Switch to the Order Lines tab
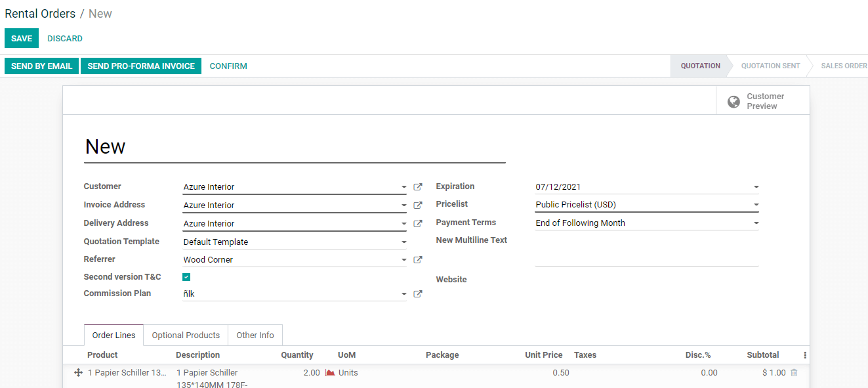Image resolution: width=868 pixels, height=388 pixels. tap(114, 335)
